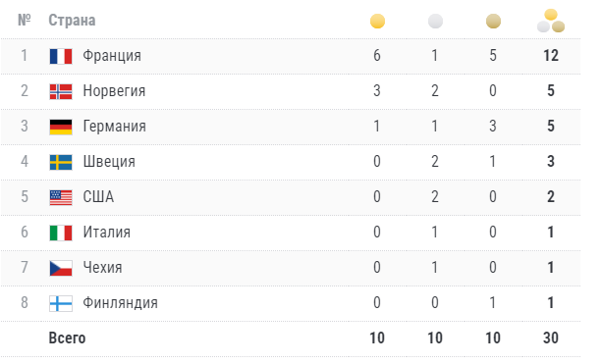The image size is (602, 364).
Task: Open the Финляндия country link
Action: [x=120, y=303]
